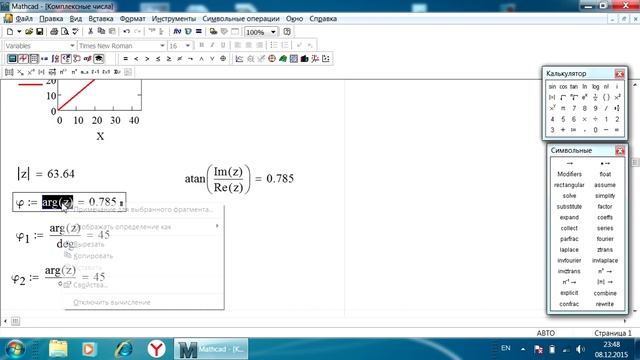Click log in Калькулятор palette
Viewport: 640px width, 360px height.
596,87
